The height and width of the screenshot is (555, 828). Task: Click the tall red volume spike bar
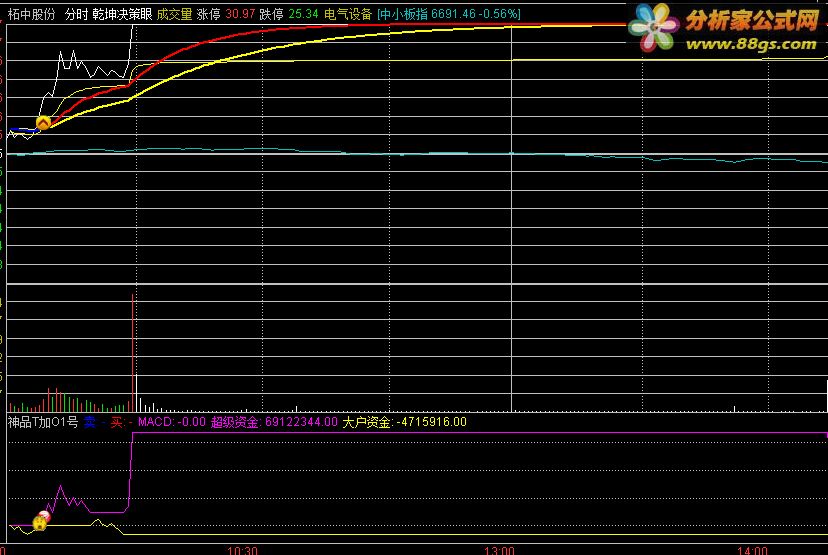click(133, 353)
